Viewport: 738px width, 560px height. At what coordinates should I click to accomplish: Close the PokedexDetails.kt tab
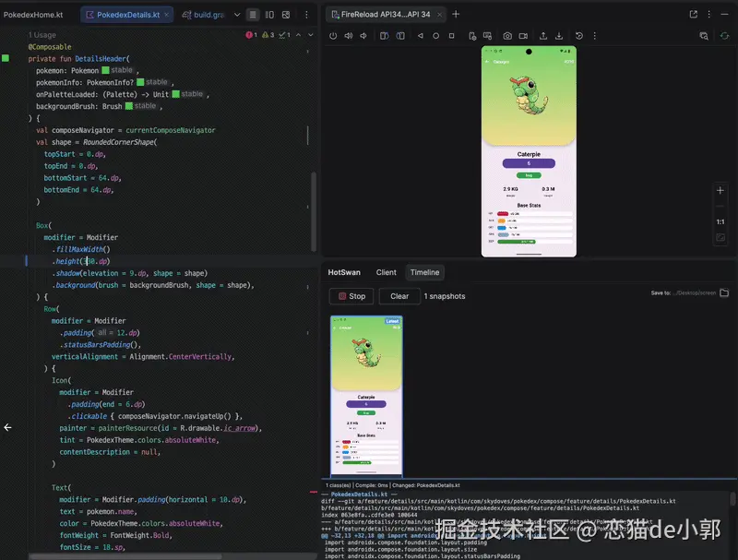pos(166,15)
